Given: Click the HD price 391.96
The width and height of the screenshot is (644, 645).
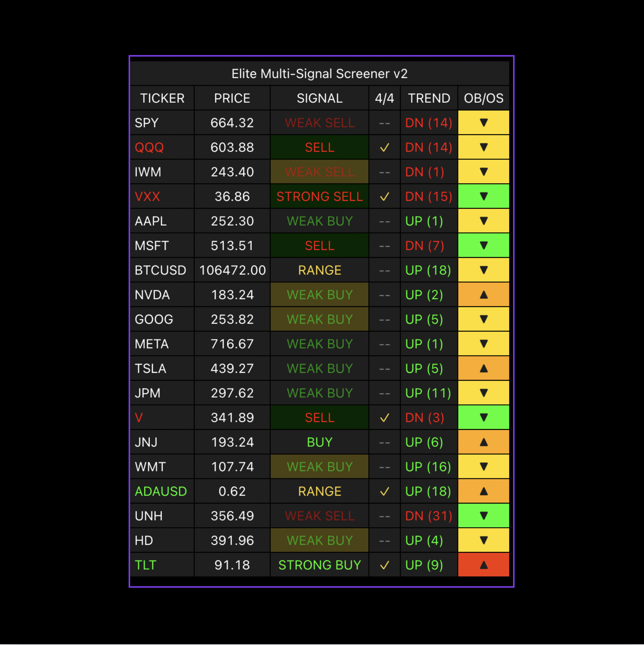Looking at the screenshot, I should click(232, 540).
